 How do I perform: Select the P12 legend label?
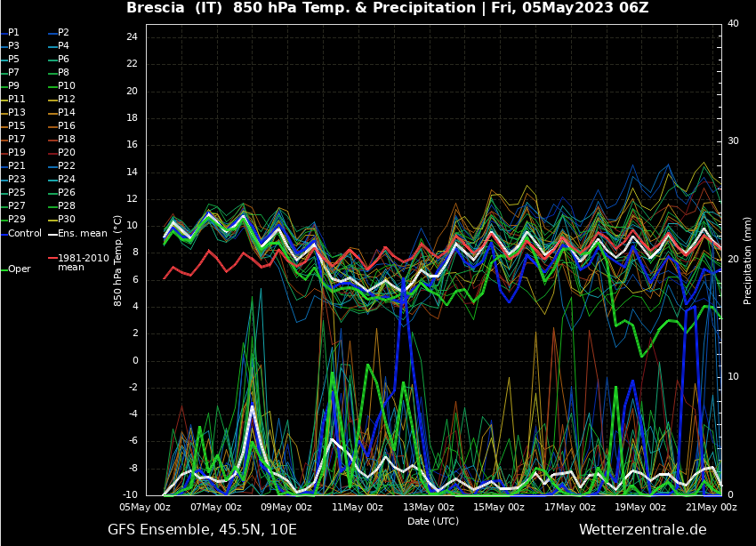click(66, 99)
